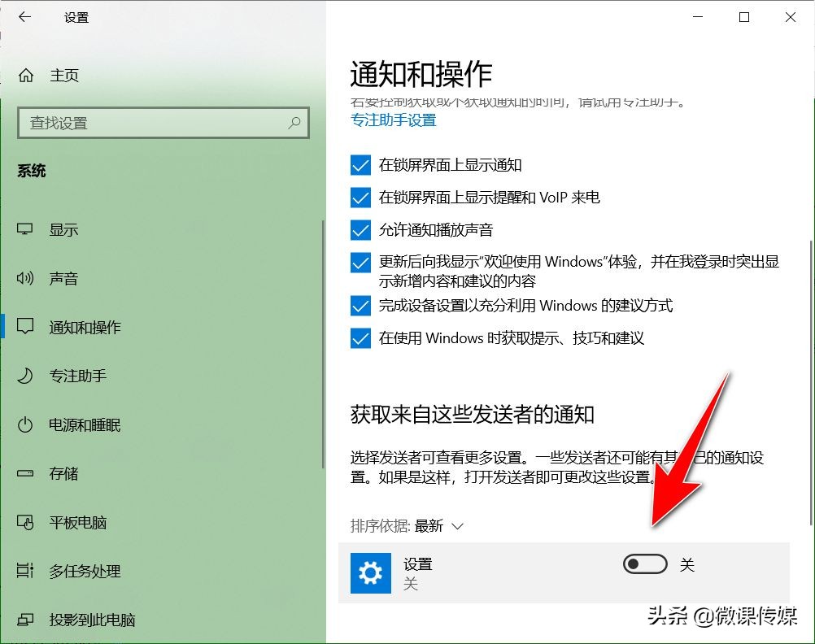
Task: Uncheck 在锁屏界面上显示通知
Action: pos(360,164)
